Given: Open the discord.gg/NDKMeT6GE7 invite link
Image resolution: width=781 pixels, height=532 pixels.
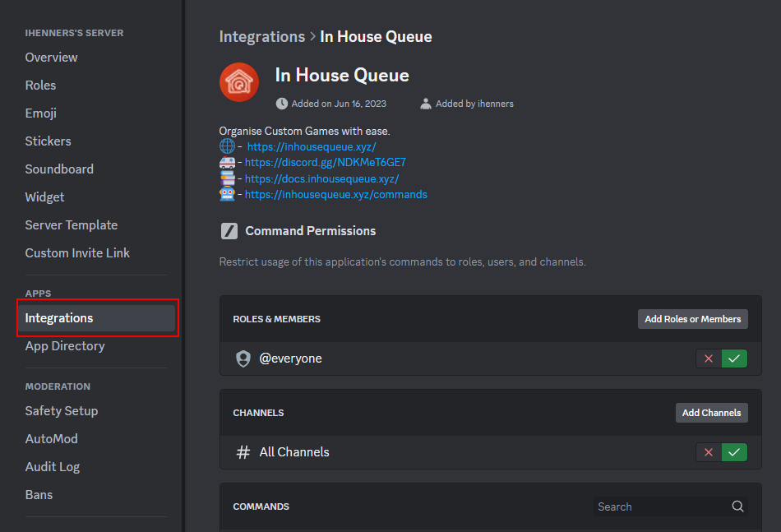Looking at the screenshot, I should point(326,162).
